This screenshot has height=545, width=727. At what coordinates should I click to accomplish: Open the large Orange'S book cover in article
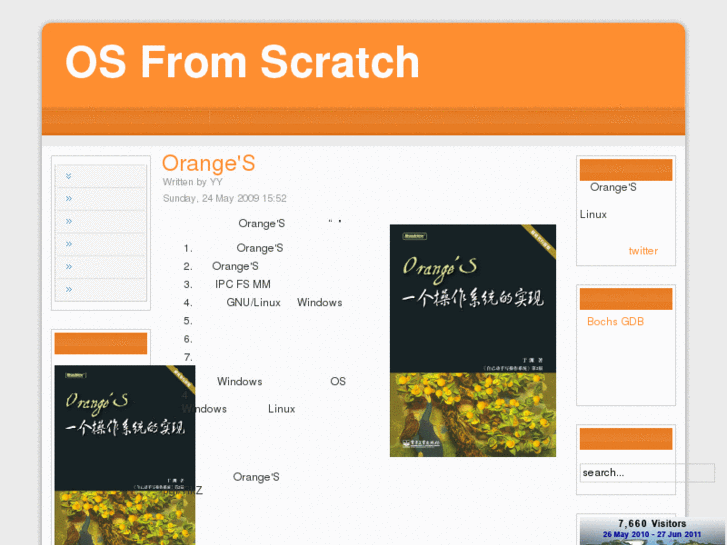click(472, 340)
